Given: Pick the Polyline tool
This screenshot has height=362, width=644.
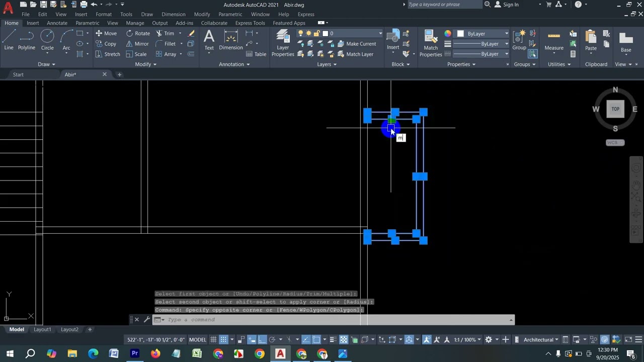Looking at the screenshot, I should (x=27, y=40).
